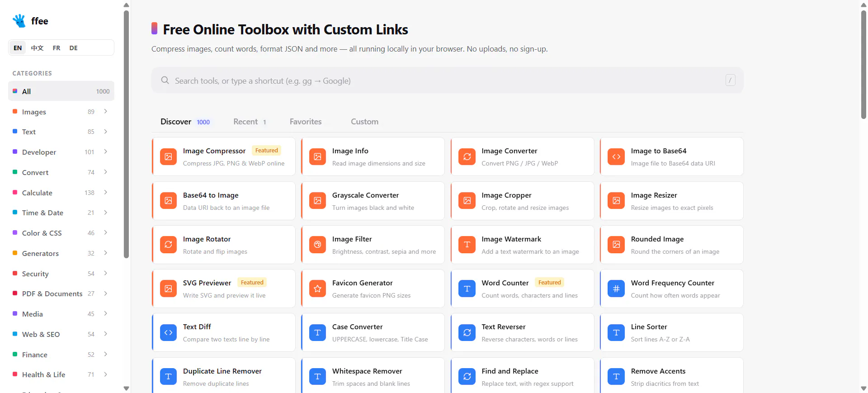
Task: Open the Custom tab
Action: (364, 122)
